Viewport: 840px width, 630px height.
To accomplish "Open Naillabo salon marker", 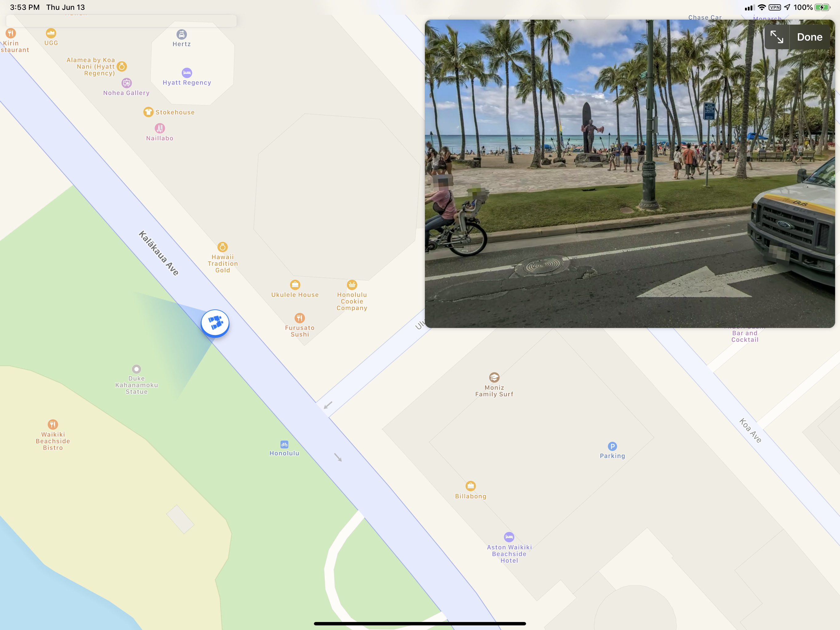I will pyautogui.click(x=160, y=128).
